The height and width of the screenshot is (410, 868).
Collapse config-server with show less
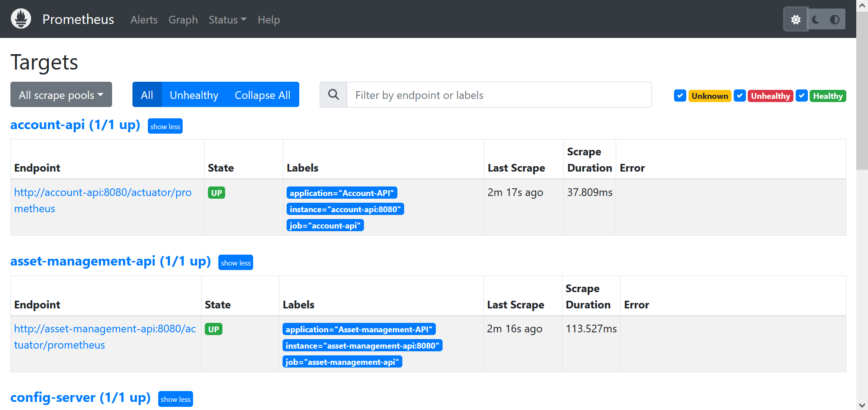175,399
